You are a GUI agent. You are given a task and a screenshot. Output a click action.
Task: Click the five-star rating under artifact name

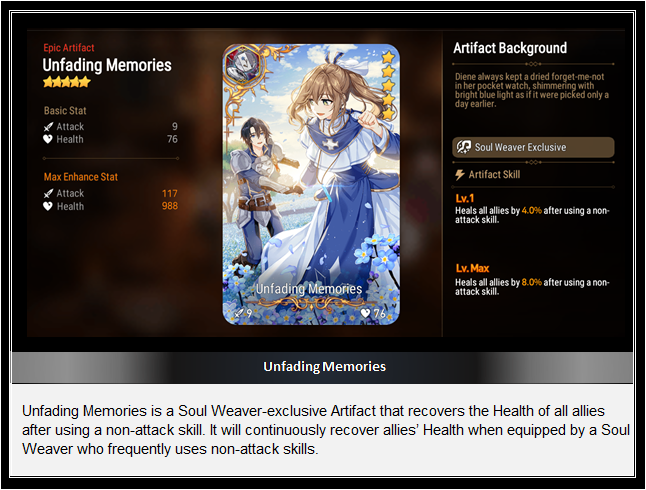pyautogui.click(x=67, y=82)
